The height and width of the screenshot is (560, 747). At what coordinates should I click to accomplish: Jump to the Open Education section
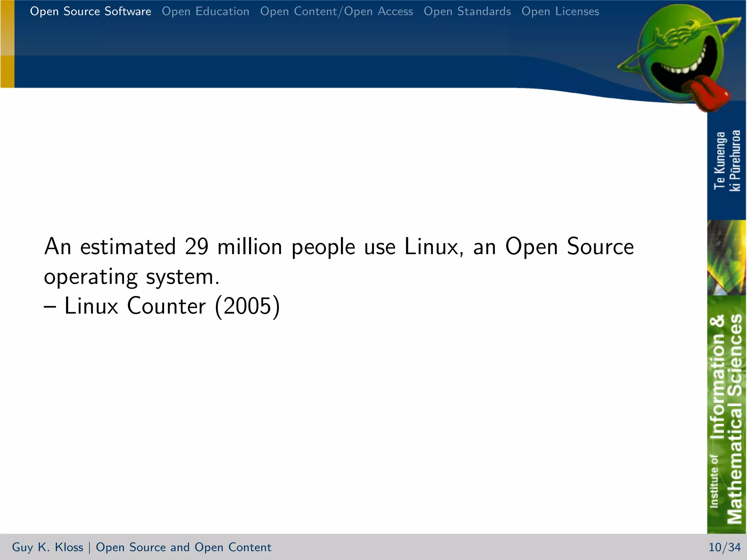point(206,12)
